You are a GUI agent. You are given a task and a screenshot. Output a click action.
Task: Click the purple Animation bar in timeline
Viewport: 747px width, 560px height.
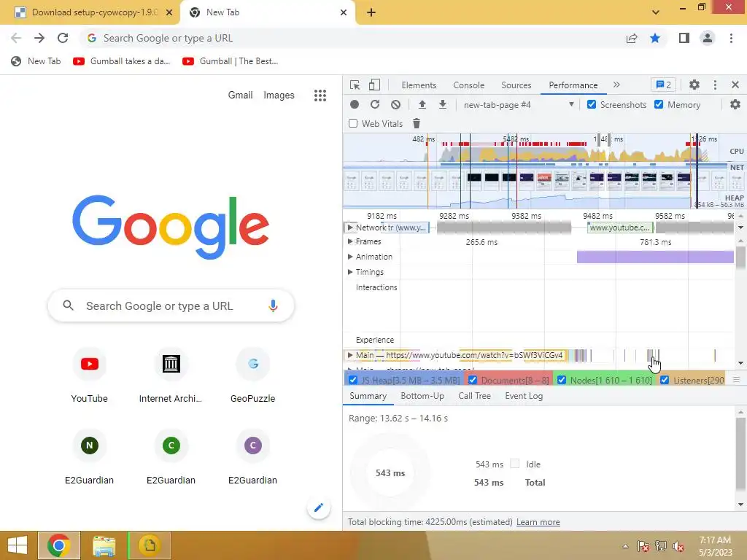coord(655,257)
